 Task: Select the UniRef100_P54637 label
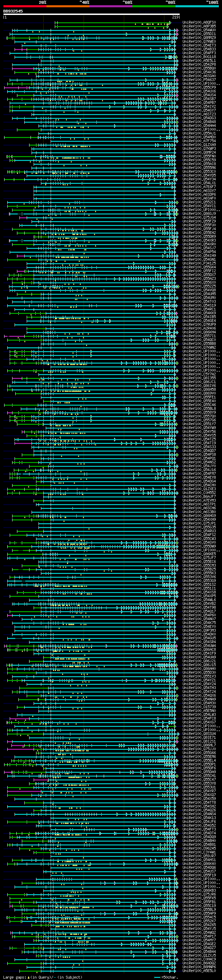pyautogui.click(x=199, y=80)
